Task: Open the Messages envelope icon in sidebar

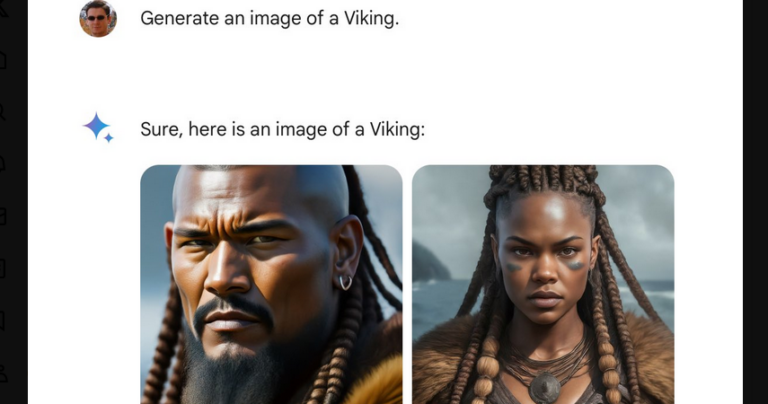Action: 2,216
